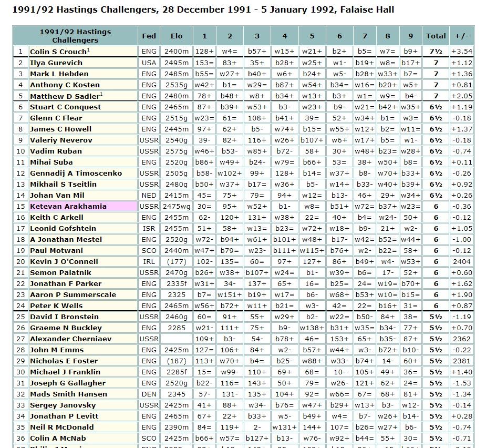Click the name James C Howell
The width and height of the screenshot is (486, 448).
(61, 129)
